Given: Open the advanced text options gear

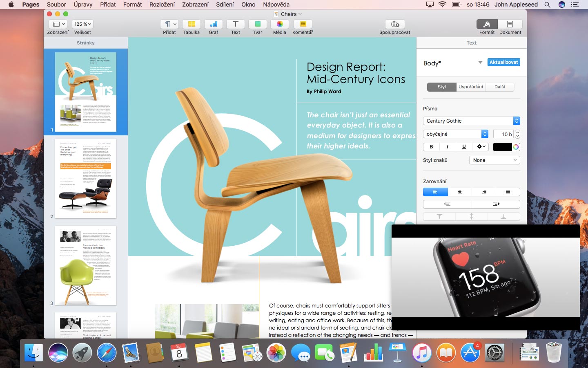Looking at the screenshot, I should click(481, 147).
